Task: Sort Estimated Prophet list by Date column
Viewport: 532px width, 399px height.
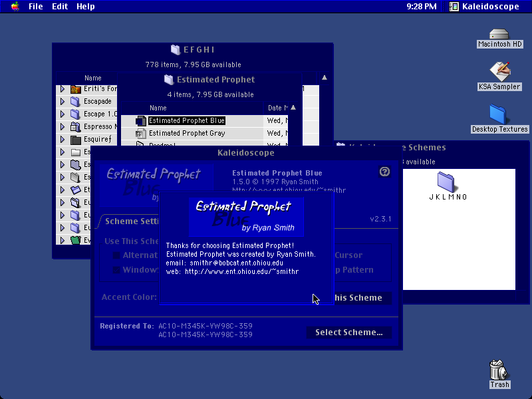Action: coord(276,108)
